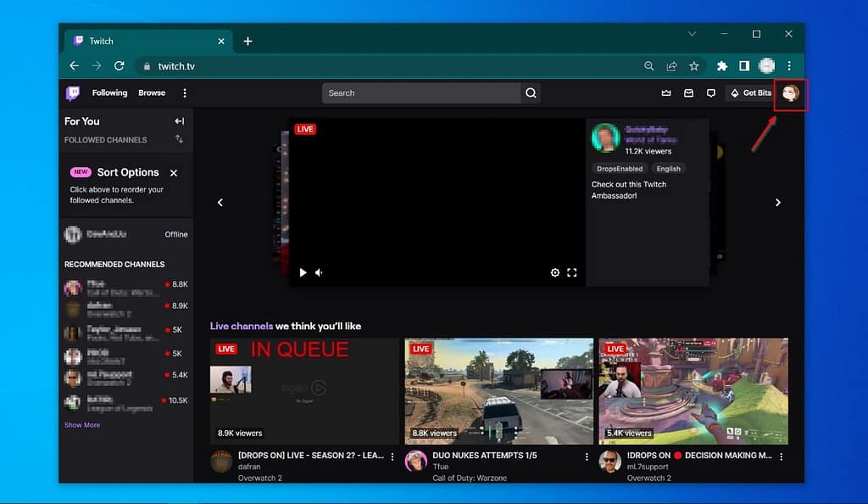
Task: Open recommended channel with 8.8K viewers
Action: coord(126,288)
